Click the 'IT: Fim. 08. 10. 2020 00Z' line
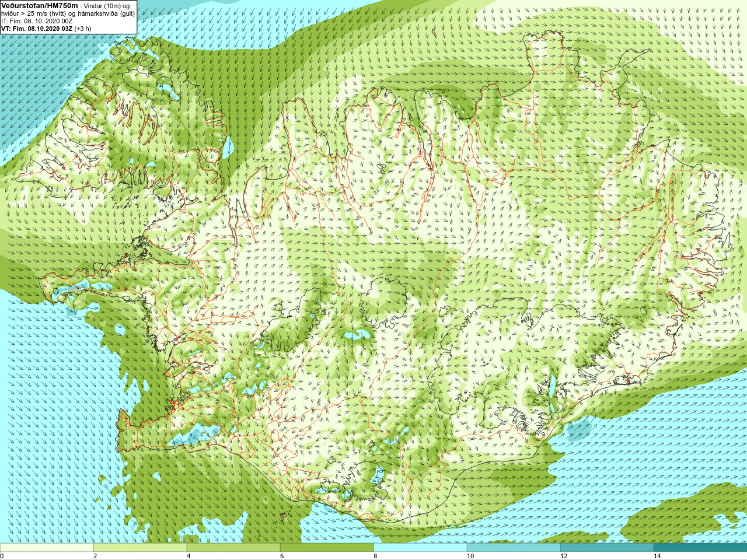The image size is (747, 560). click(37, 21)
